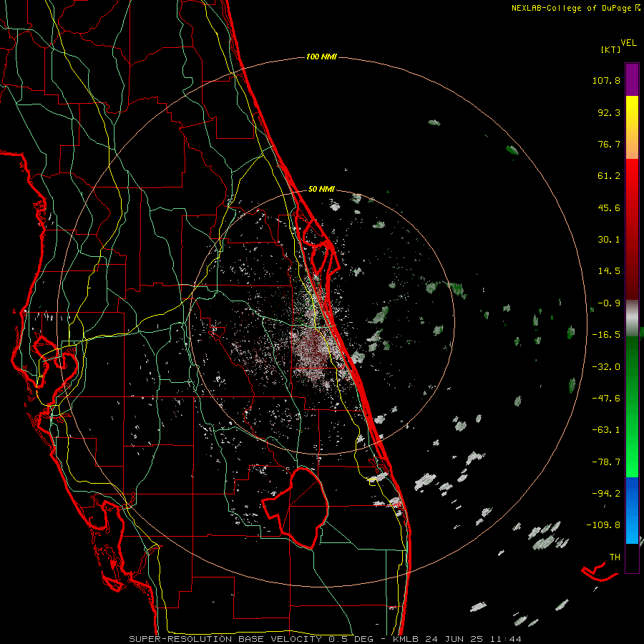This screenshot has width=644, height=644.
Task: Click the NEXLAB-College of DuPage label
Action: 572,8
